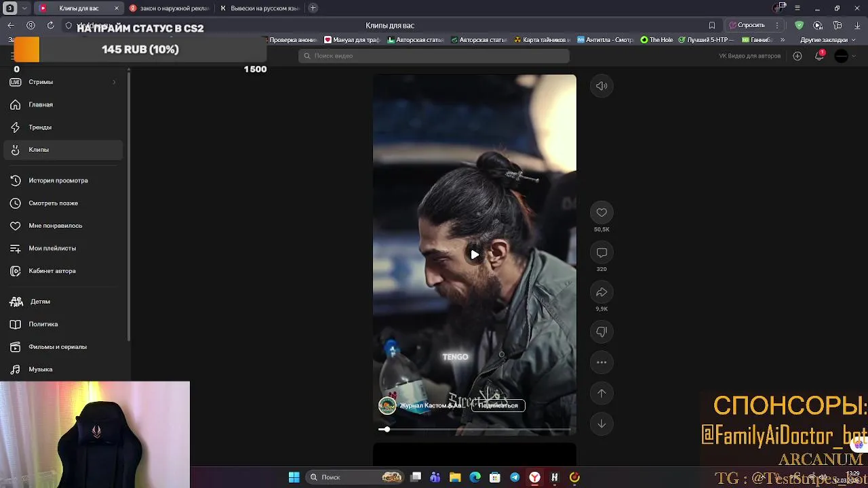Open a new browser tab
This screenshot has height=488, width=868.
point(313,8)
